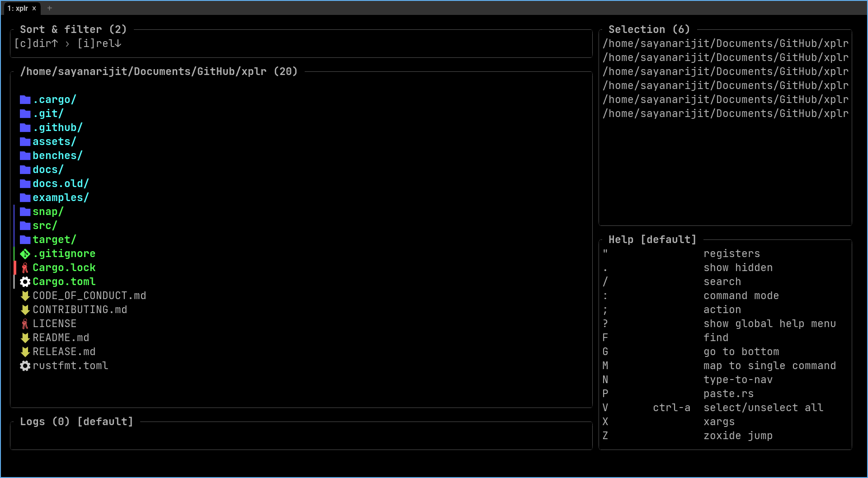The width and height of the screenshot is (868, 478).
Task: Close the xplr terminal tab
Action: coord(34,8)
